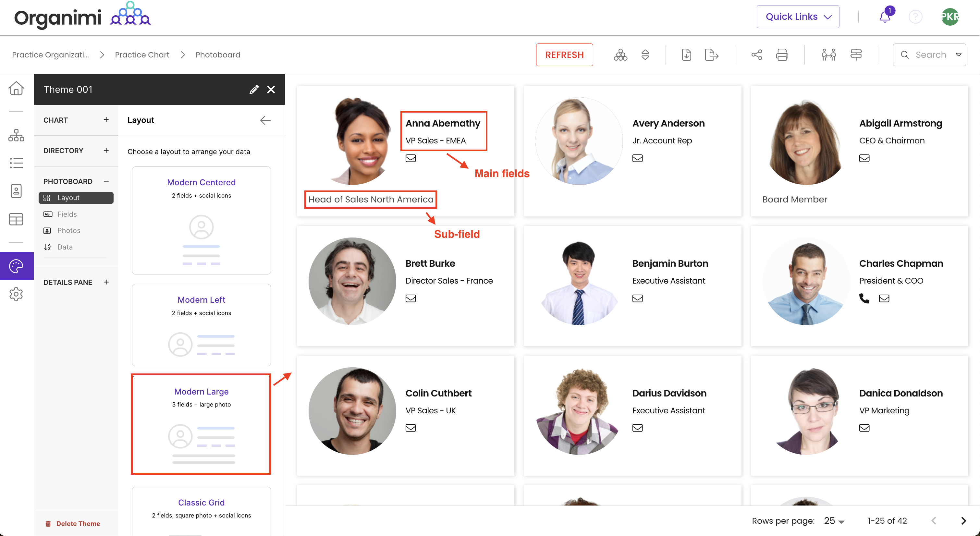Open Abigail Armstrong's photo card
The height and width of the screenshot is (536, 980).
point(859,151)
